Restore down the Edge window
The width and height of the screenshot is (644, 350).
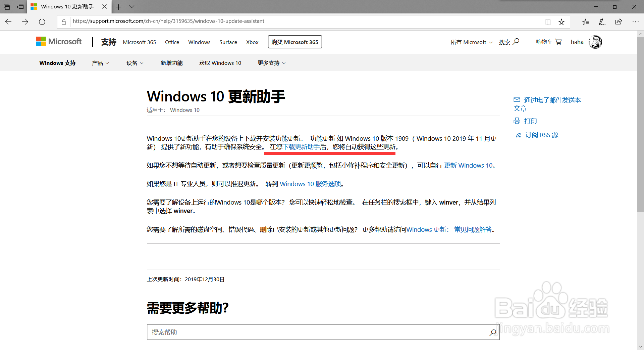615,7
